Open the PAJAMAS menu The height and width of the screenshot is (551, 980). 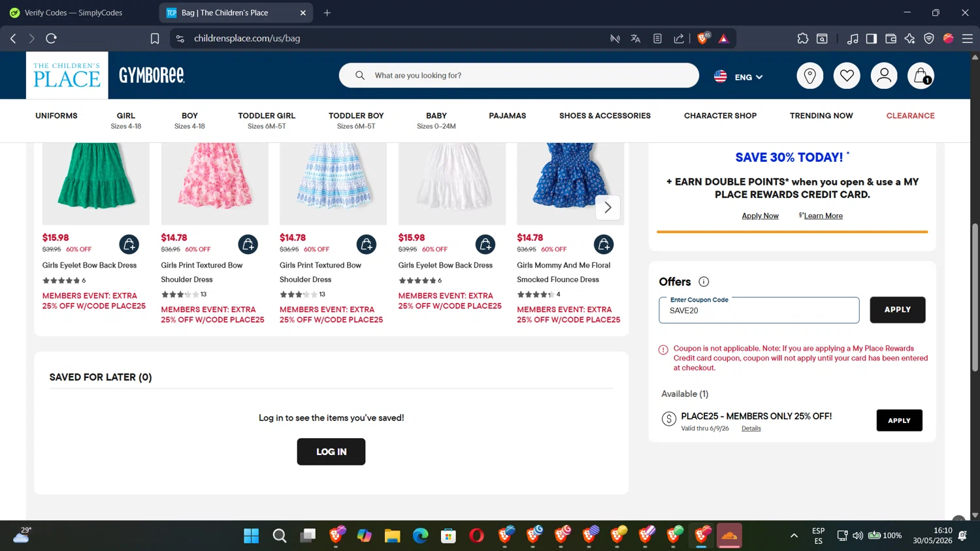[508, 116]
